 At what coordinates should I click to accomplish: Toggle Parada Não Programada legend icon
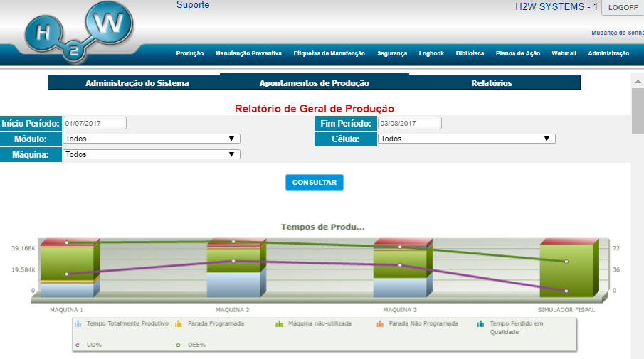[381, 324]
